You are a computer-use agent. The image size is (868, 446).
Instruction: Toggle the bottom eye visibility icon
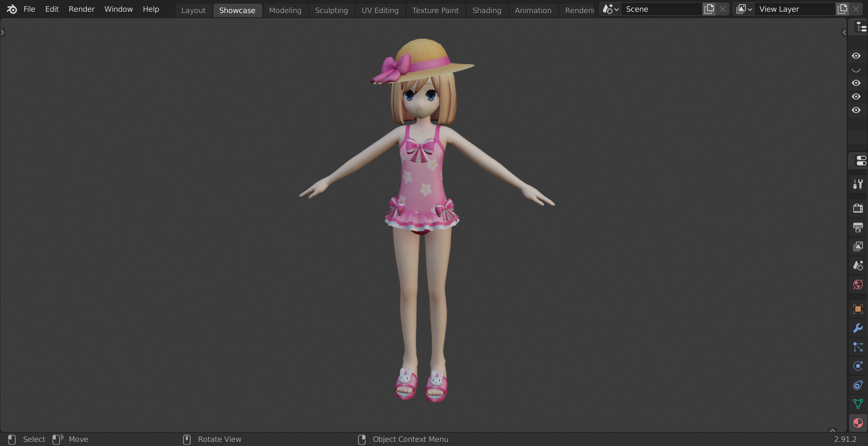[x=856, y=110]
